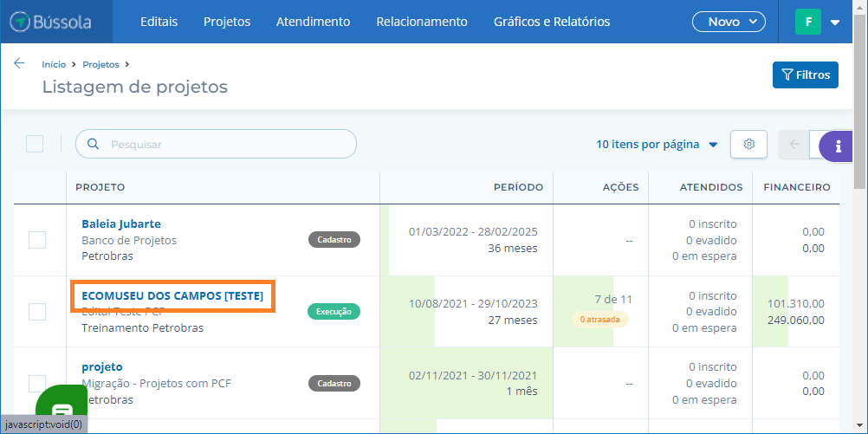Open the Atendimento menu
Screen dimensions: 868x434
(x=314, y=23)
